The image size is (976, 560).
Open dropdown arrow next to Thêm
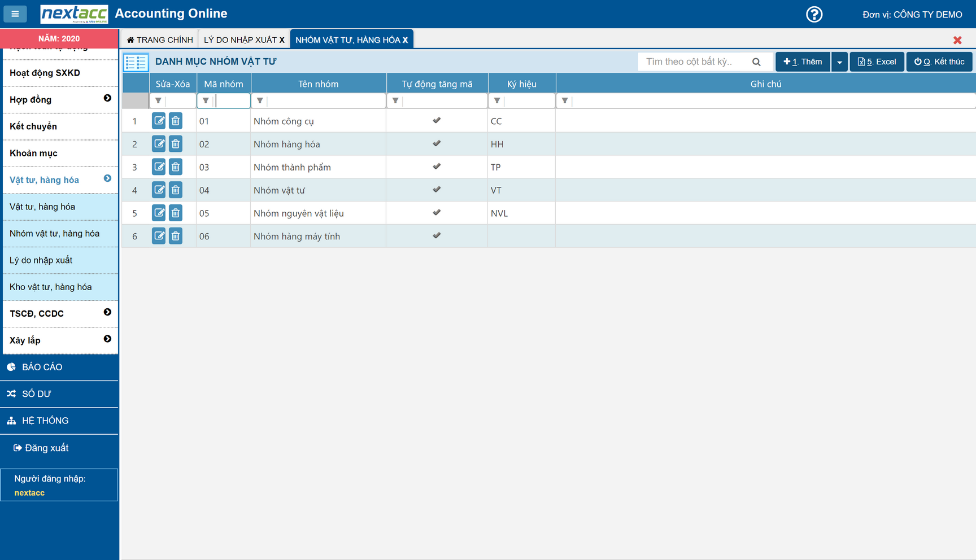coord(839,62)
